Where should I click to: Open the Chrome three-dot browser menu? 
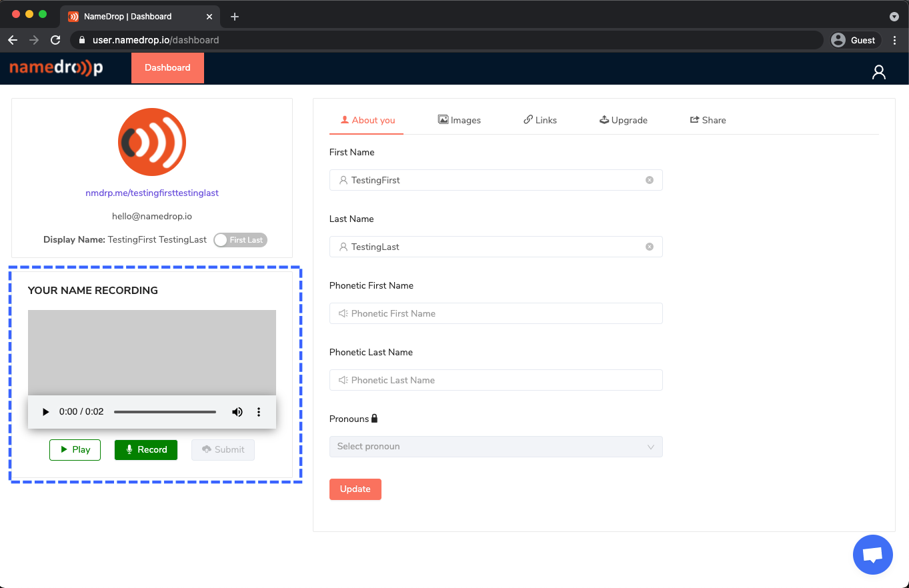894,40
